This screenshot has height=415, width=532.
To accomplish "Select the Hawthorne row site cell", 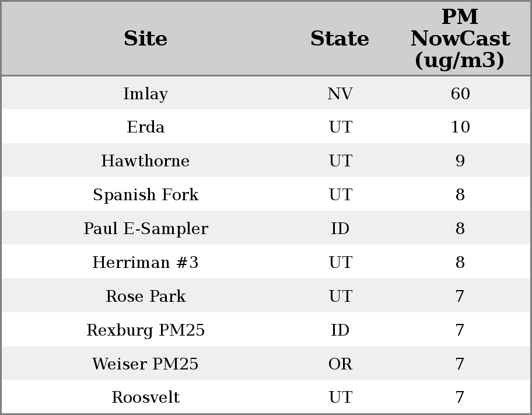I will (x=145, y=161).
